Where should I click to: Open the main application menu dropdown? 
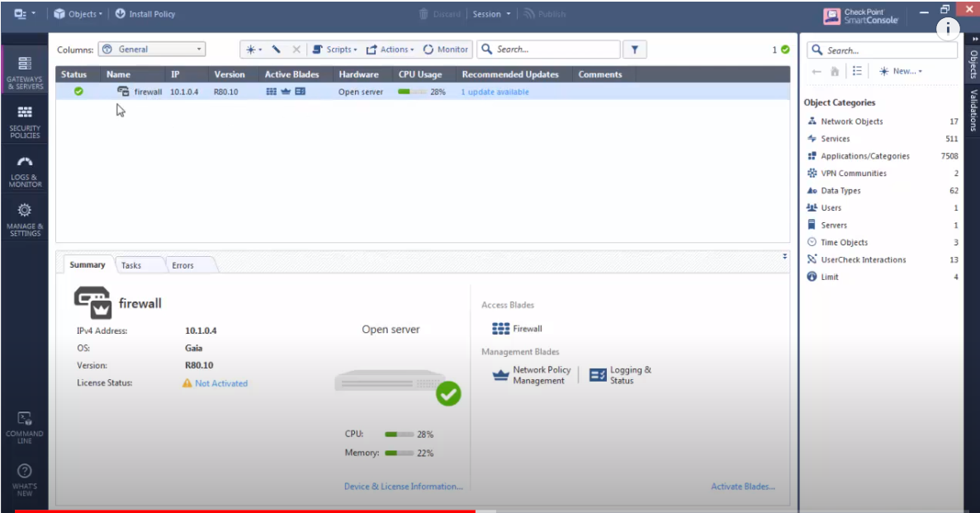pos(25,14)
